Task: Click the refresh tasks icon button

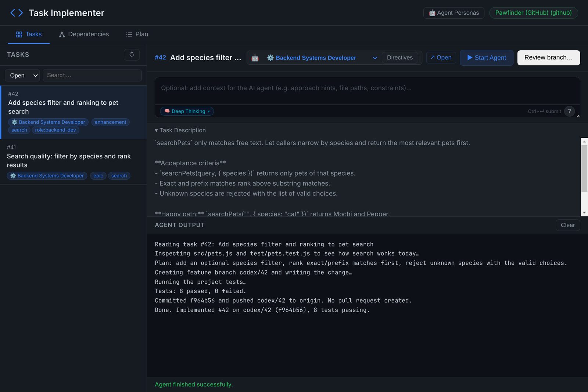Action: click(132, 54)
